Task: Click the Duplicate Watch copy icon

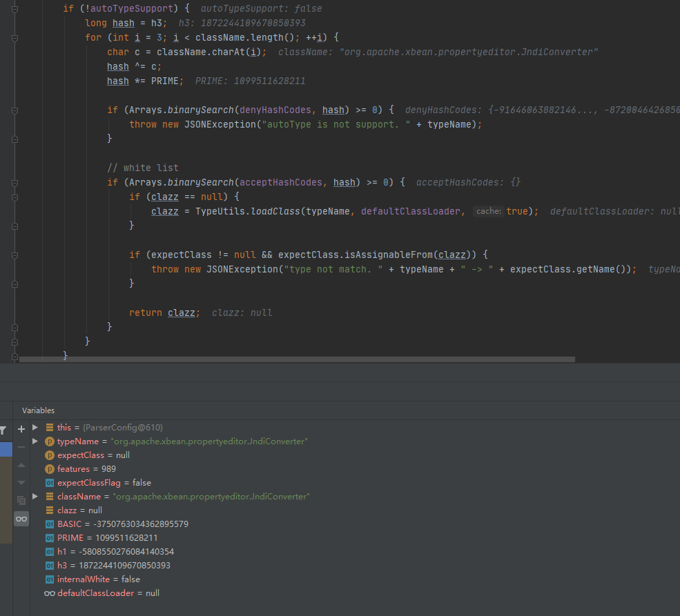Action: 21,500
